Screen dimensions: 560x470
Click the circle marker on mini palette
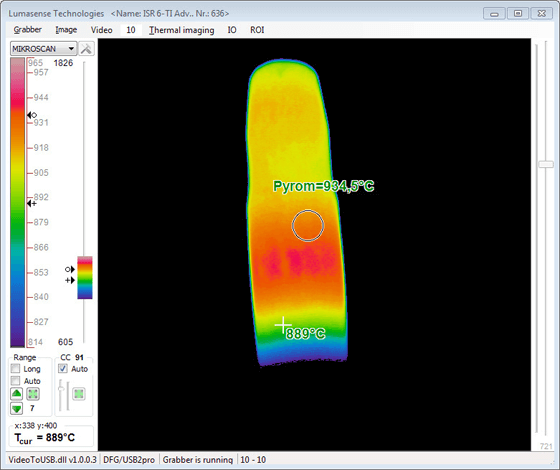pos(70,269)
